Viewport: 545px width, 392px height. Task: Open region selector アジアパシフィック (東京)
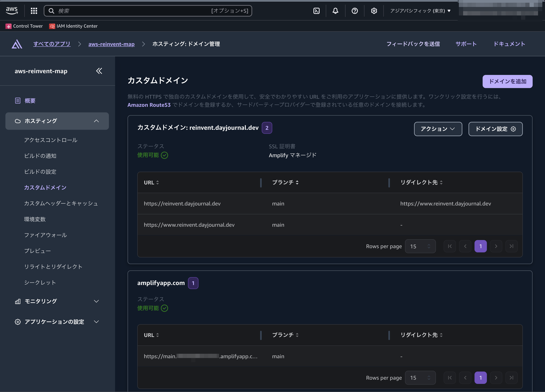click(420, 11)
